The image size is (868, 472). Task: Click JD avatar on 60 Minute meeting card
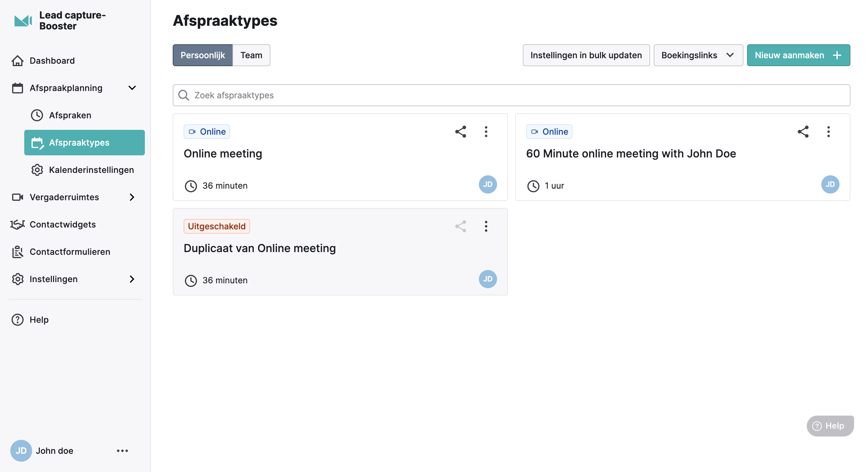(830, 184)
